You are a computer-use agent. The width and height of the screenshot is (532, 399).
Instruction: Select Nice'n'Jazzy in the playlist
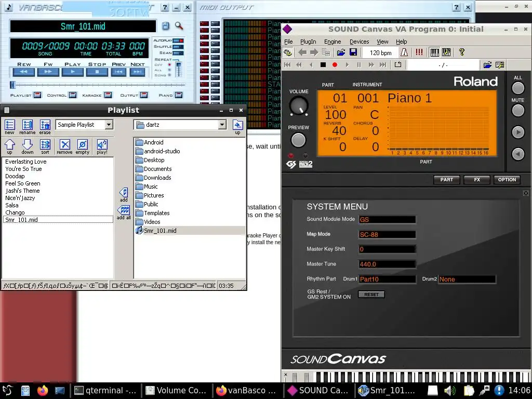[x=20, y=198]
